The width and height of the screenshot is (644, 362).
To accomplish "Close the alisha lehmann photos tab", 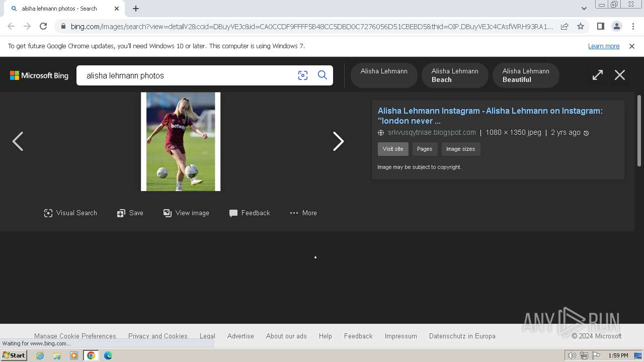I will coord(117,9).
